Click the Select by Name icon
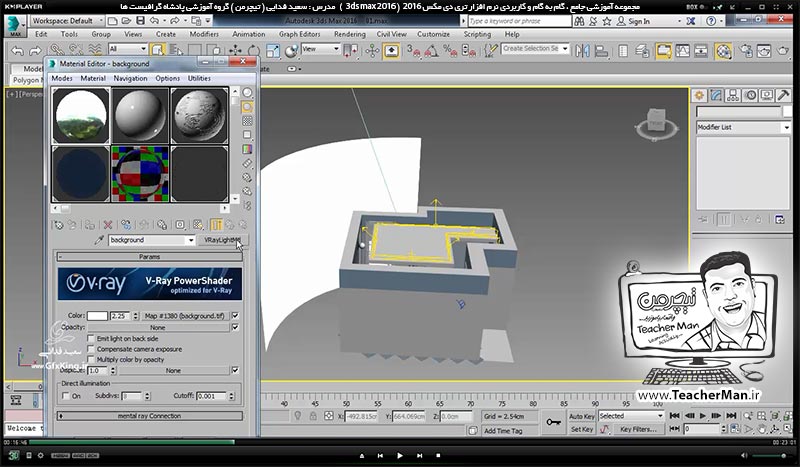The width and height of the screenshot is (800, 467). click(176, 50)
